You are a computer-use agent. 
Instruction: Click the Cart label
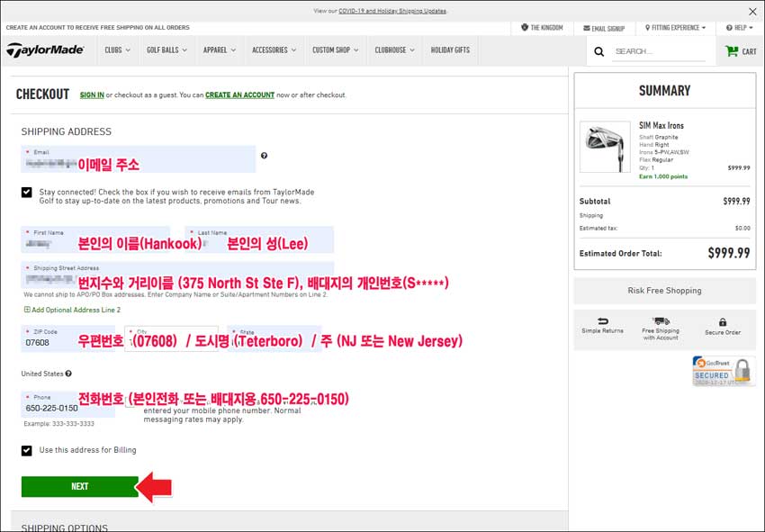click(749, 51)
